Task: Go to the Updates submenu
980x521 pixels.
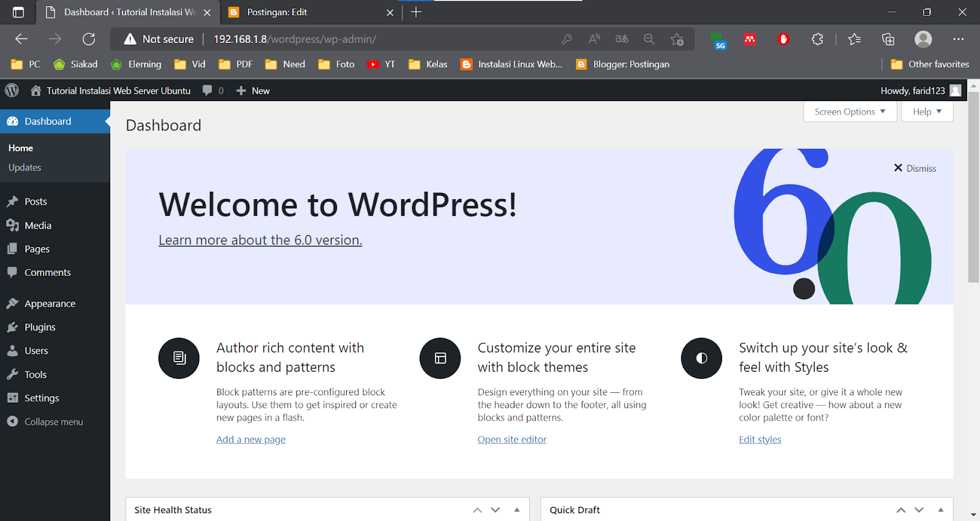Action: pyautogui.click(x=25, y=167)
